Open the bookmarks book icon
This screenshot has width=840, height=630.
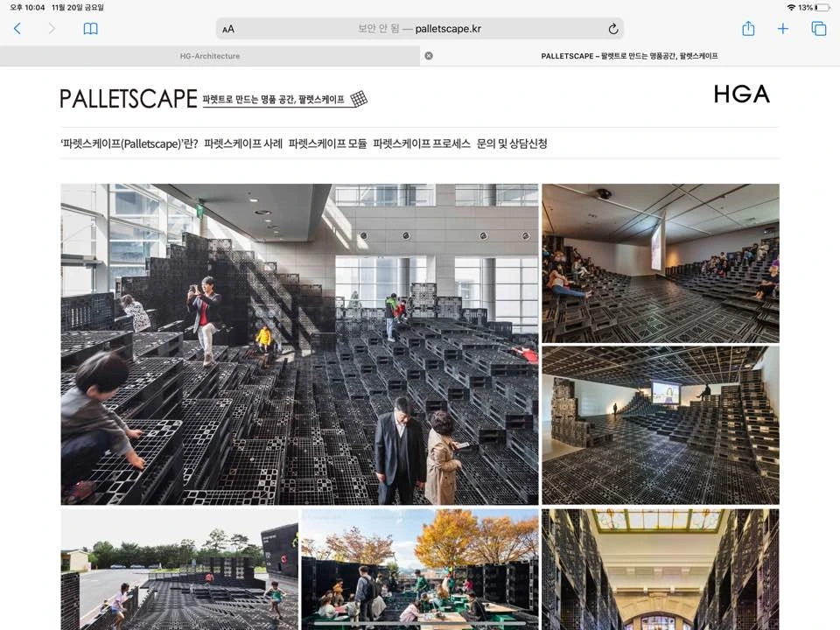[x=90, y=29]
